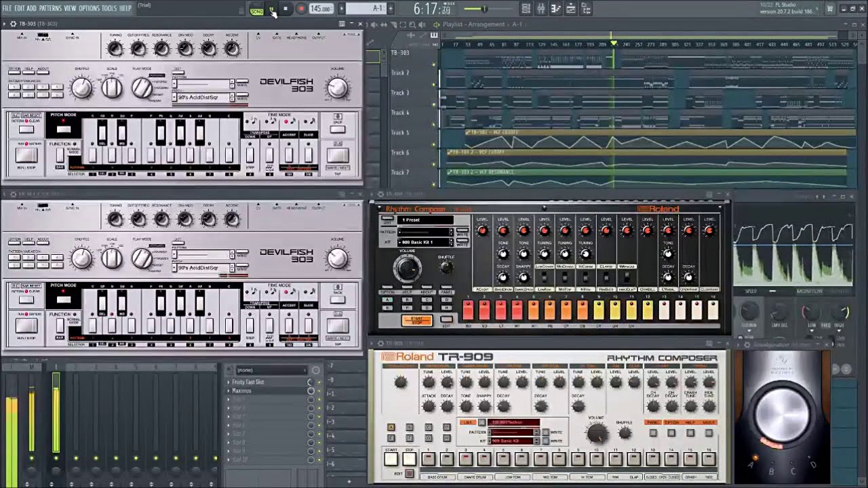Toggle step 1 on the TR-909 sequencer
The height and width of the screenshot is (488, 868).
[429, 459]
